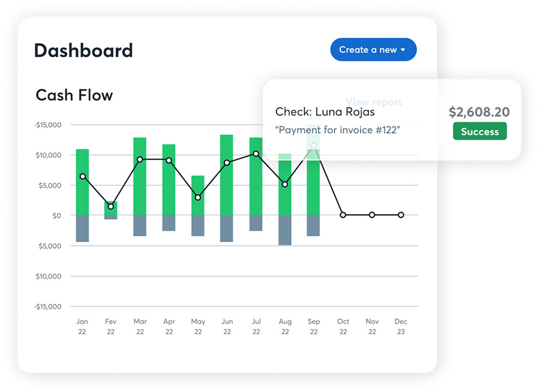540x392 pixels.
Task: Click the faded "View report" link
Action: coord(374,102)
